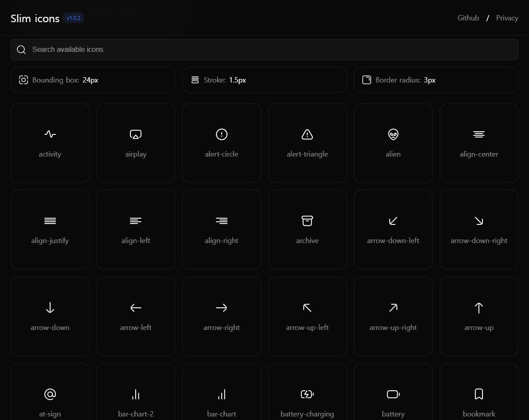Choose the battery-charging icon
This screenshot has width=529, height=420.
[x=307, y=394]
